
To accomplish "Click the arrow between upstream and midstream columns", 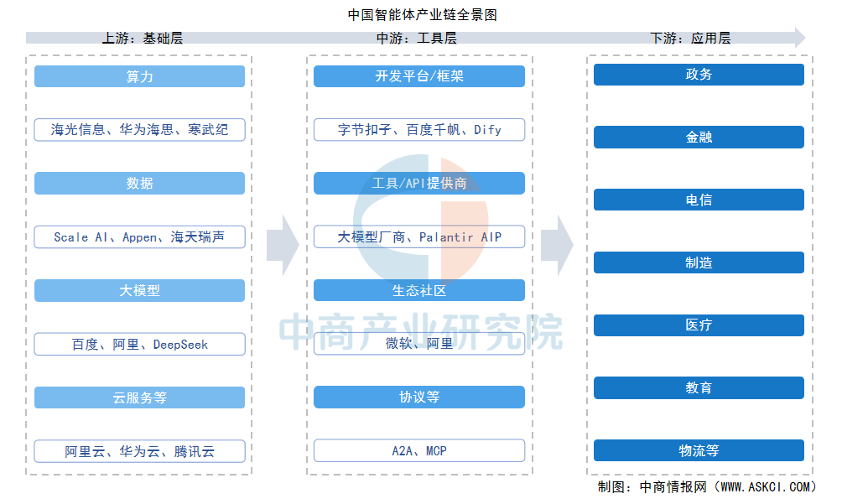I will click(x=283, y=245).
